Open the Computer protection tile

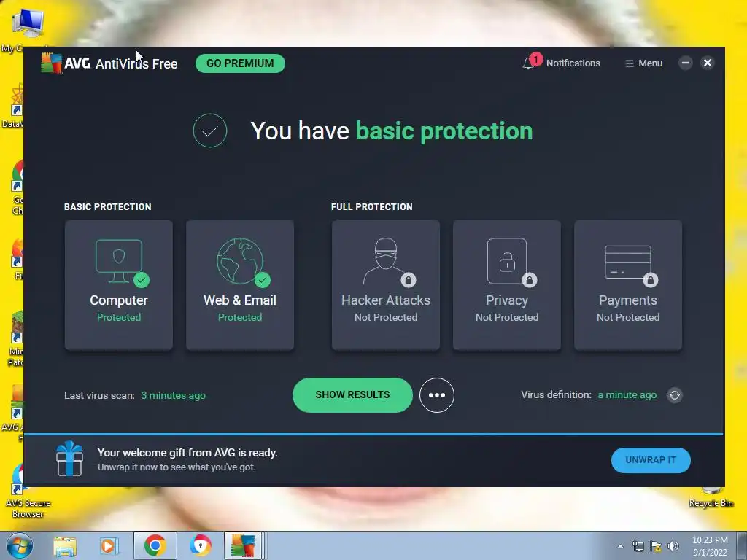click(119, 285)
